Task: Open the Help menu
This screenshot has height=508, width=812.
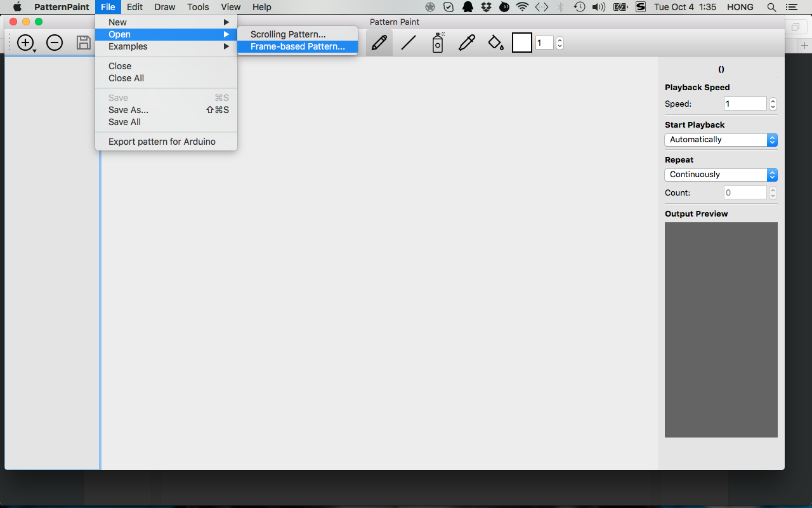Action: coord(262,7)
